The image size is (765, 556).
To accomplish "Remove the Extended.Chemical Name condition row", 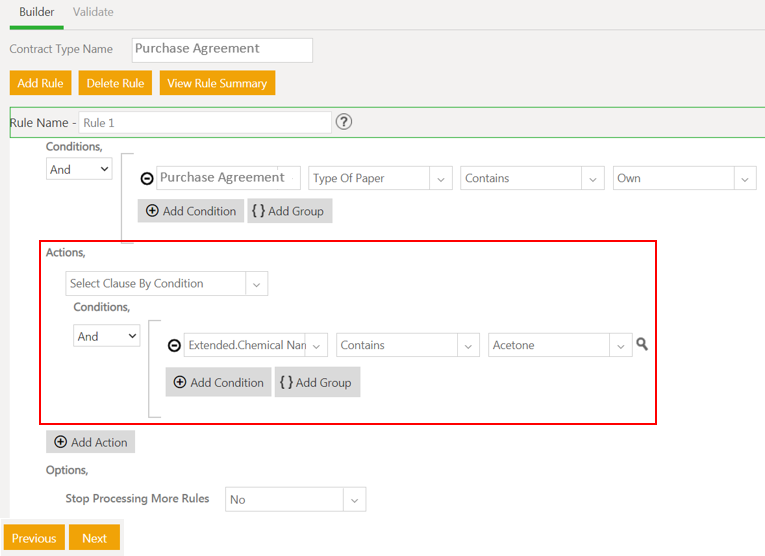I will (x=174, y=346).
